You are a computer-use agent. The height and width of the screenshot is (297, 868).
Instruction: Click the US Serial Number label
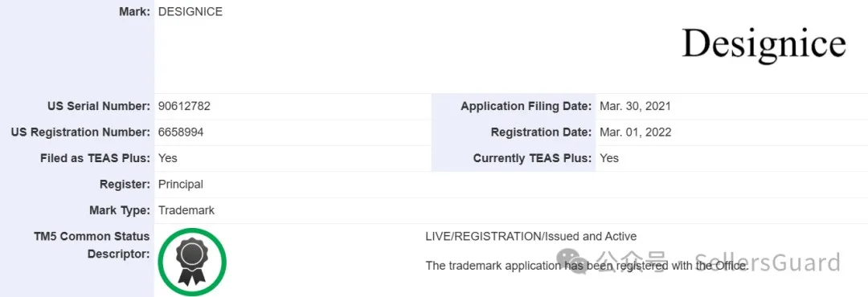[x=99, y=106]
